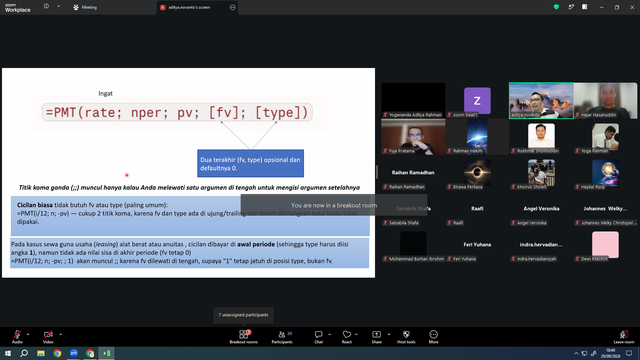This screenshot has height=360, width=640.
Task: Select Yoga Rahman's video tile
Action: pos(605,136)
